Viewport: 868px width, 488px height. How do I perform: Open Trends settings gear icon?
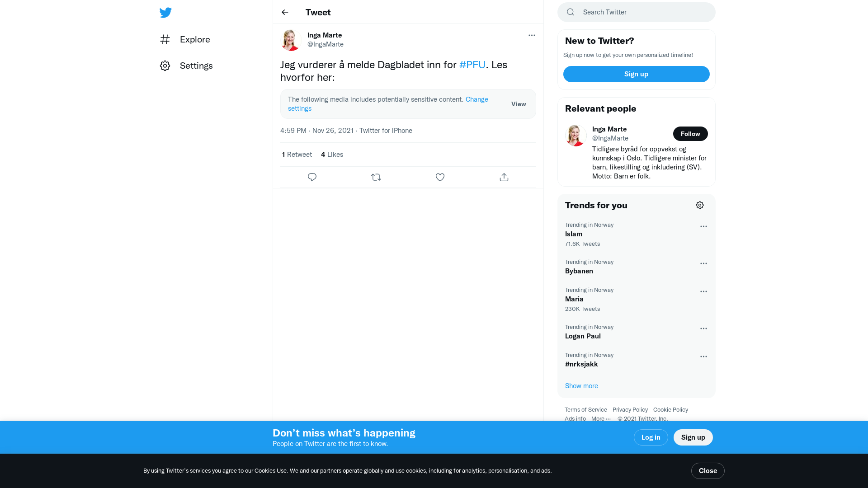tap(700, 205)
